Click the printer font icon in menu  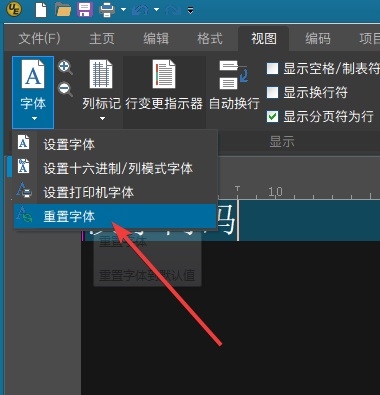pos(24,190)
